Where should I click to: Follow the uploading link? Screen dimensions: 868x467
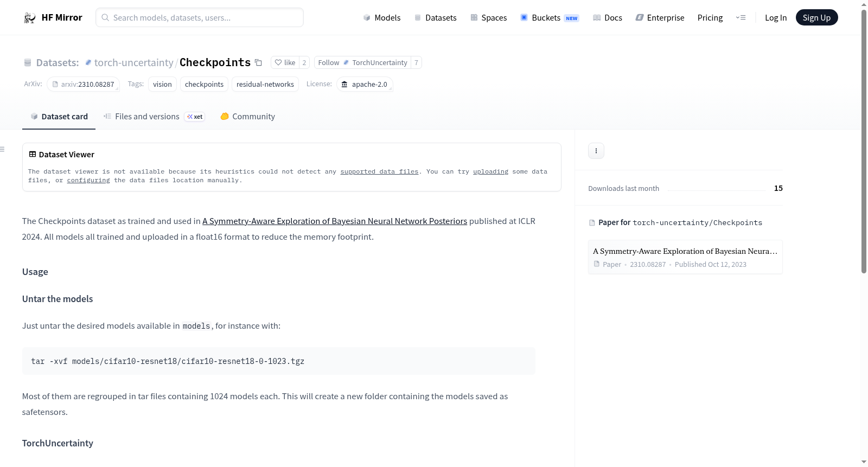coord(490,171)
